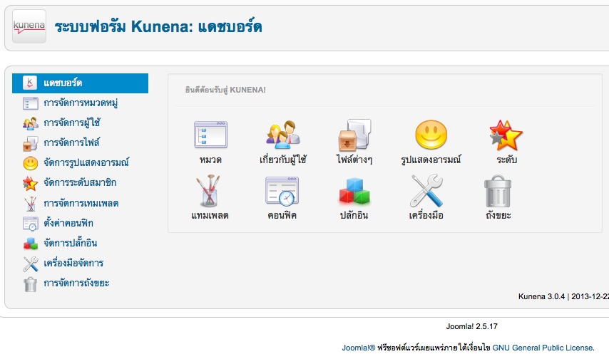Image resolution: width=609 pixels, height=364 pixels.
Task: Go to ตั้งค่าคอนฟิก menu label
Action: [x=68, y=223]
